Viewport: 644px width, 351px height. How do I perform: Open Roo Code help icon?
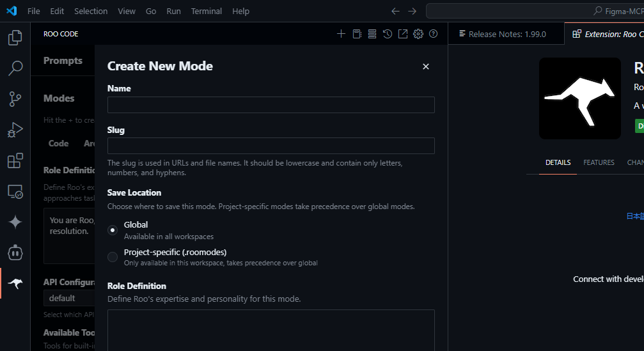pos(434,34)
